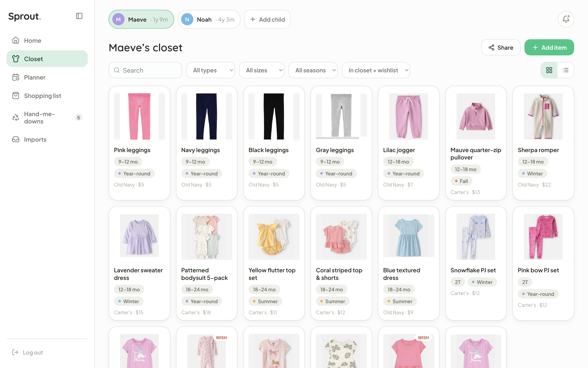This screenshot has height=368, width=588.
Task: Click the Add item button
Action: pos(549,47)
